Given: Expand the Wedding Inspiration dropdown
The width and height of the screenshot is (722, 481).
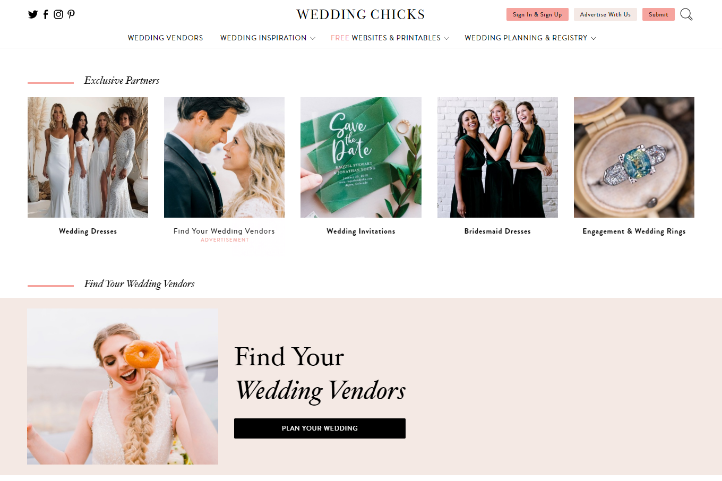Looking at the screenshot, I should point(268,38).
